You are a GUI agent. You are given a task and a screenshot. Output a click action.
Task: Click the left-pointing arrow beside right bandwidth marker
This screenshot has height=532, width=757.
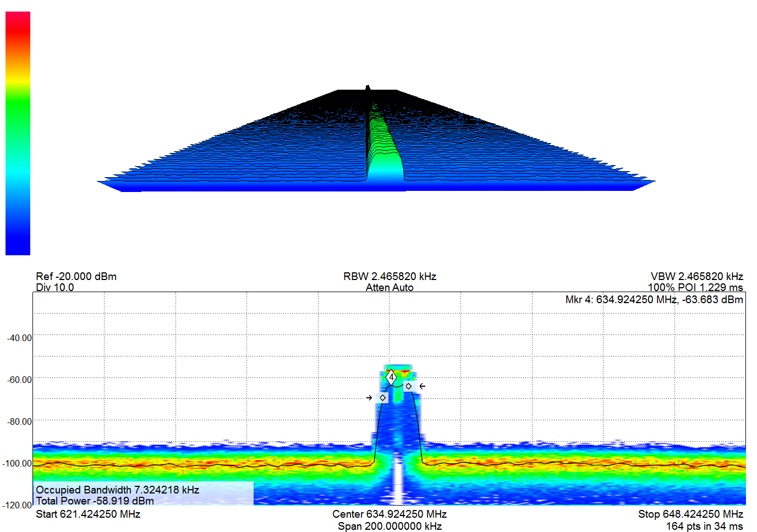(x=422, y=386)
